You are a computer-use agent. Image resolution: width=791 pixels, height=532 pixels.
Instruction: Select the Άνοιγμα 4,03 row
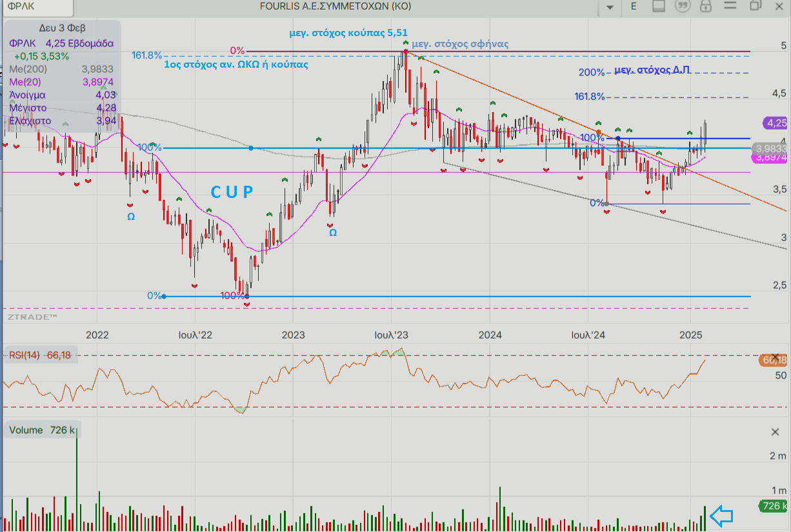point(62,95)
